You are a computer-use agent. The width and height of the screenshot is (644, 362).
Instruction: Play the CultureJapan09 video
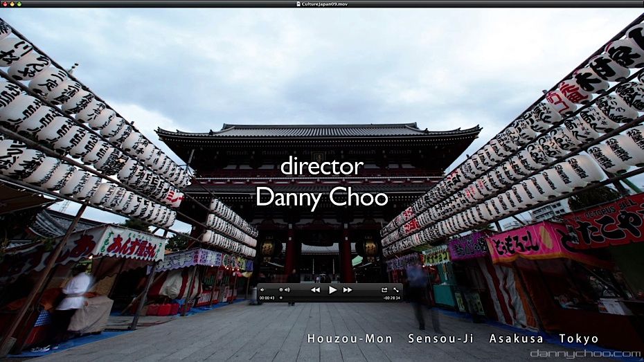coord(332,290)
